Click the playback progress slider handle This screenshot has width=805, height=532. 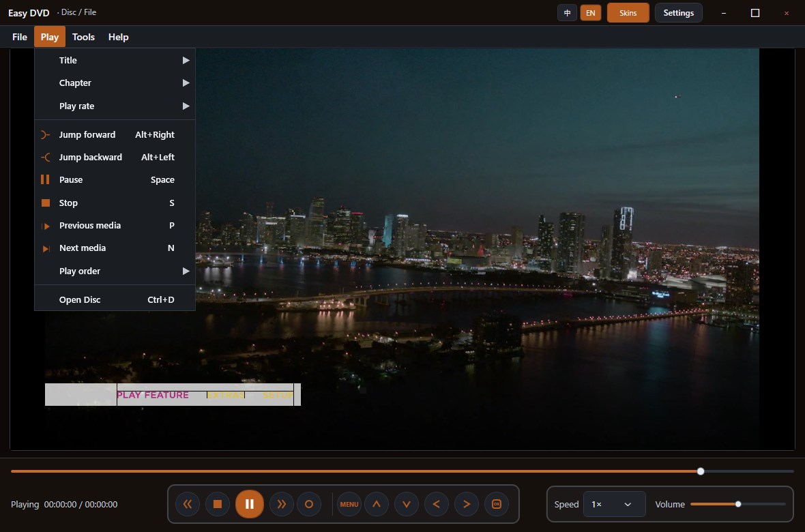[x=700, y=471]
